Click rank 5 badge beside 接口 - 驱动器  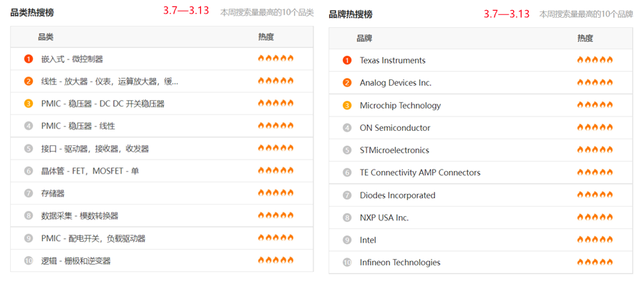[x=29, y=149]
